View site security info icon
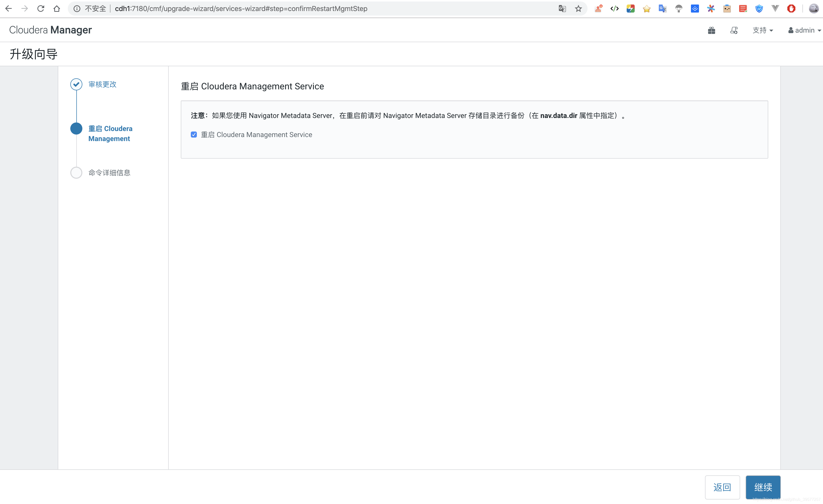The width and height of the screenshot is (823, 504). pyautogui.click(x=77, y=9)
